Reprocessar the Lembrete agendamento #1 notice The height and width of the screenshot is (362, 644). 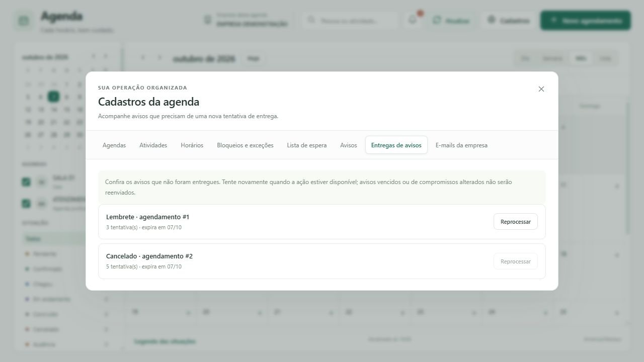coord(516,222)
